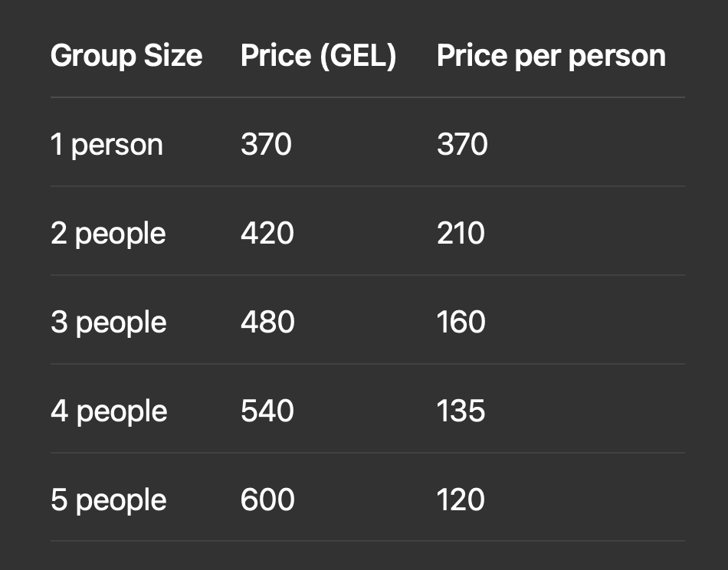
Task: Click the 210 per person value
Action: (461, 233)
